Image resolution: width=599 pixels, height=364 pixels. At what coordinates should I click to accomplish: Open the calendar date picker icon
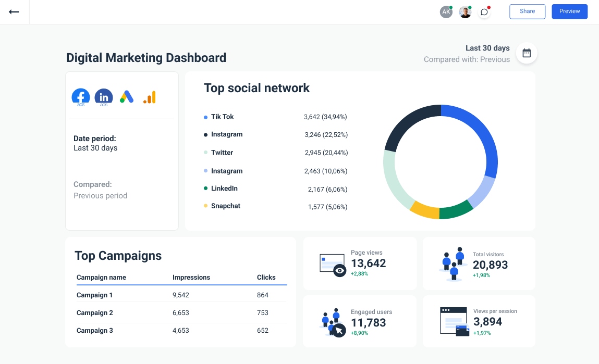point(527,53)
